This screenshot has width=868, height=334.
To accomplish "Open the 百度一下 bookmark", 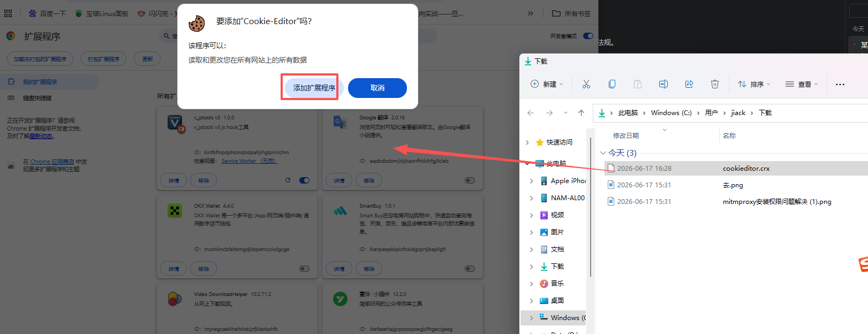I will [x=47, y=13].
